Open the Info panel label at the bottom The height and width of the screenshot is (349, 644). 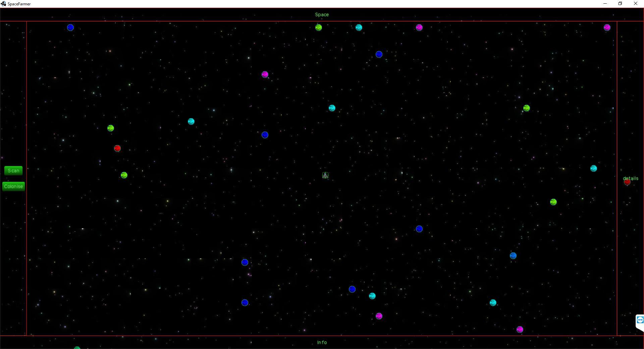(322, 343)
